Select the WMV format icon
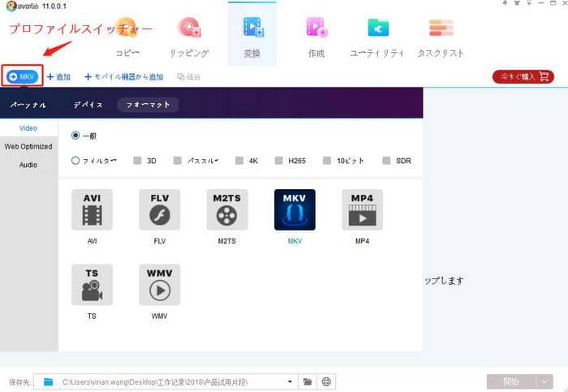The width and height of the screenshot is (568, 392). [x=159, y=285]
